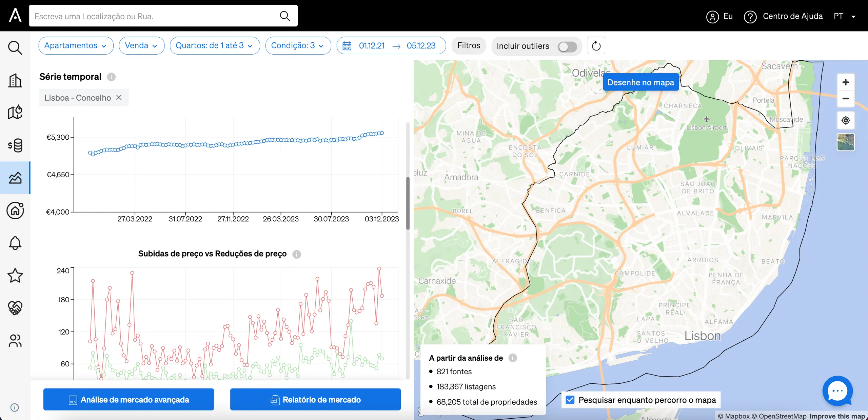This screenshot has height=420, width=868.
Task: Open the alerts bell icon
Action: (15, 243)
